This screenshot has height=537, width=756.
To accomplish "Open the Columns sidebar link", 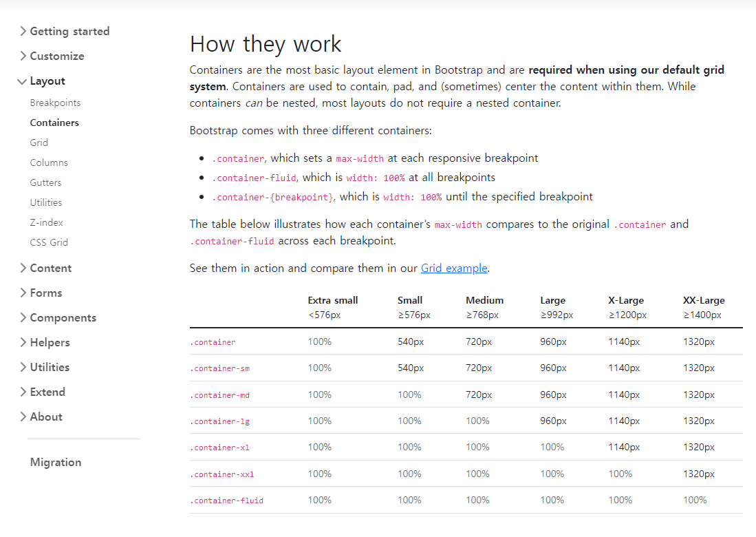I will [x=49, y=162].
